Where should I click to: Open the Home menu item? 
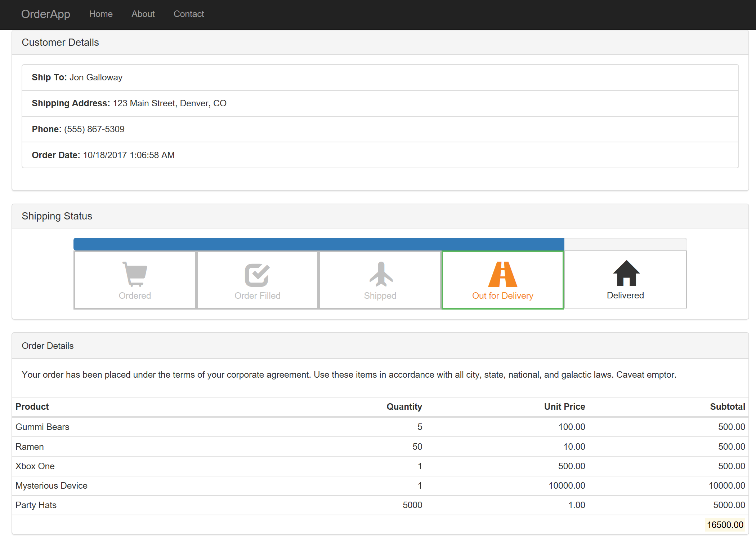click(101, 14)
